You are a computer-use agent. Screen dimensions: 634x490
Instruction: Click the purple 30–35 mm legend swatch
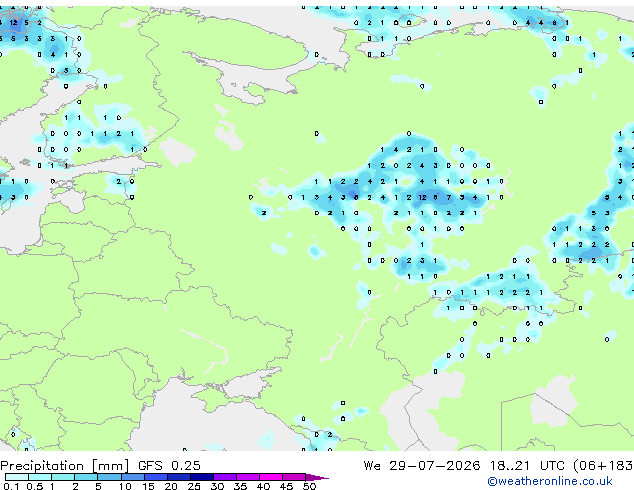[224, 477]
